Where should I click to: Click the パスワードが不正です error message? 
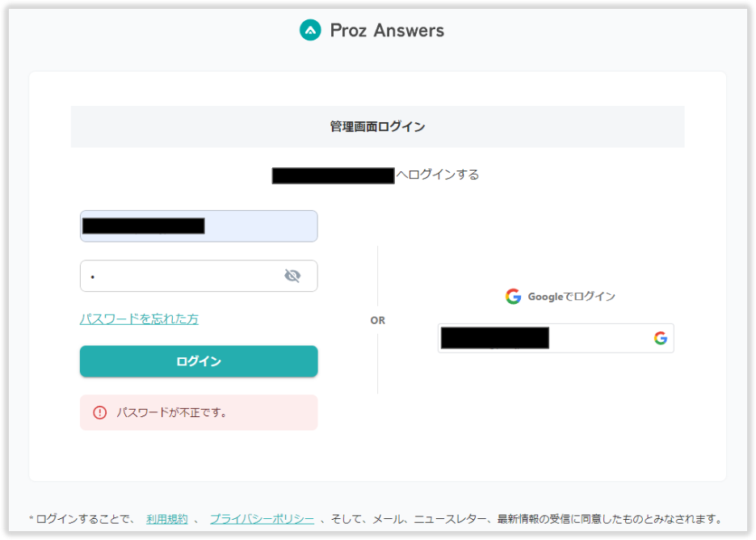172,412
